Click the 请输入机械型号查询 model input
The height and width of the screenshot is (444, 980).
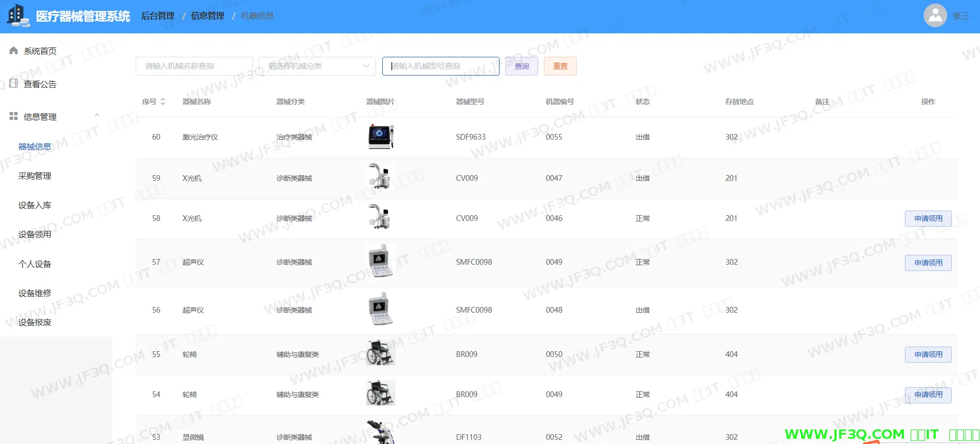click(x=441, y=66)
